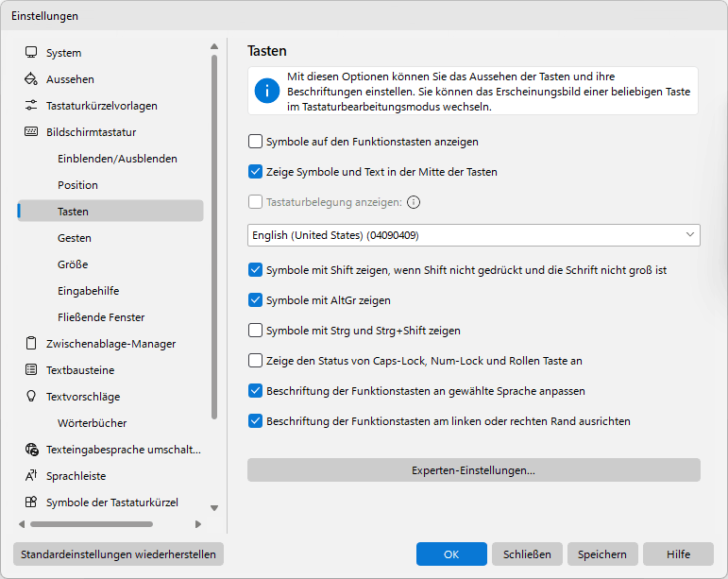Click the sidebar horizontal scrollbar thumb
This screenshot has height=579, width=728.
click(92, 524)
